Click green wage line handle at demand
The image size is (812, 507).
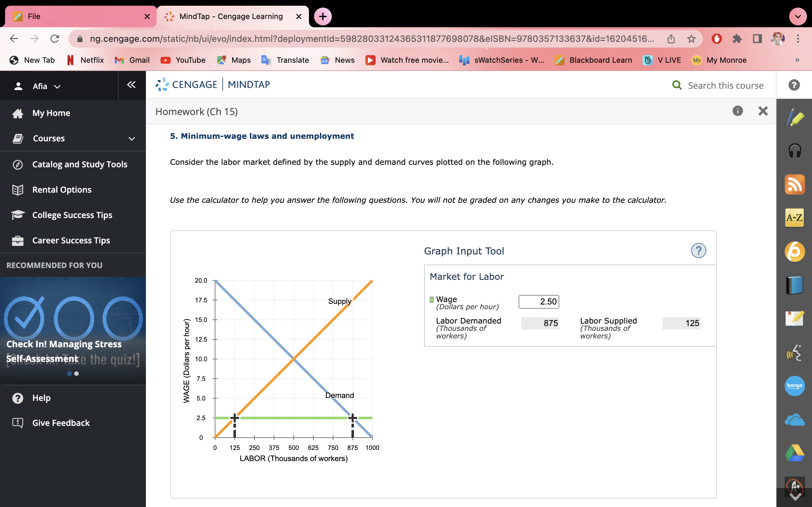pyautogui.click(x=352, y=418)
